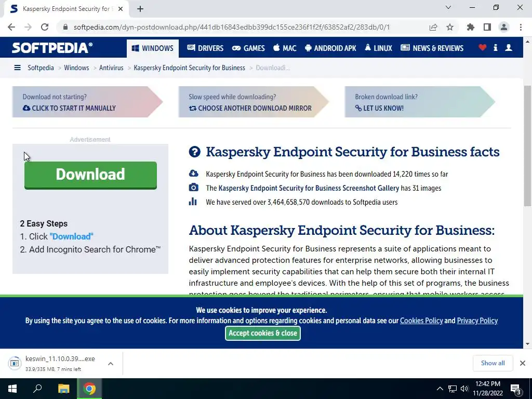Click the camera icon beside Screenshot Gallery
Screen dimensions: 532x399
coord(193,188)
